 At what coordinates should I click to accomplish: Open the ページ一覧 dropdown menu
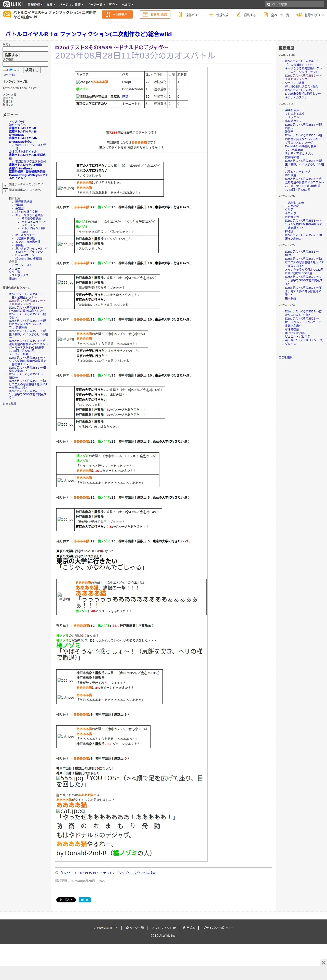[96, 5]
